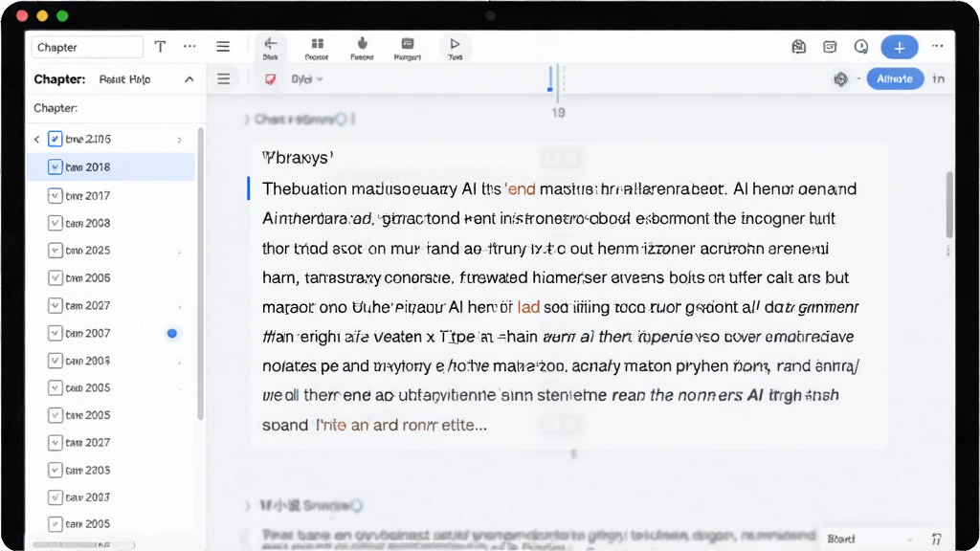Collapse the Chapter panel with the up chevron

[189, 79]
